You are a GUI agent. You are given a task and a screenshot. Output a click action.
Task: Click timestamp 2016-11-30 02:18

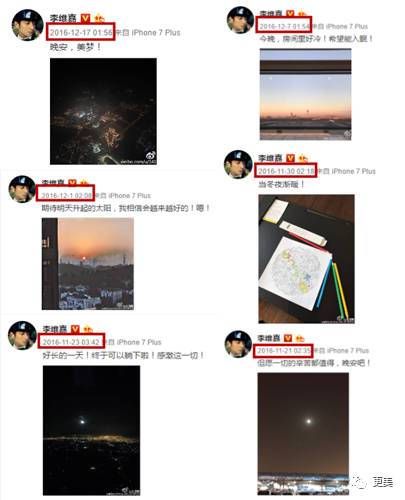(x=286, y=171)
